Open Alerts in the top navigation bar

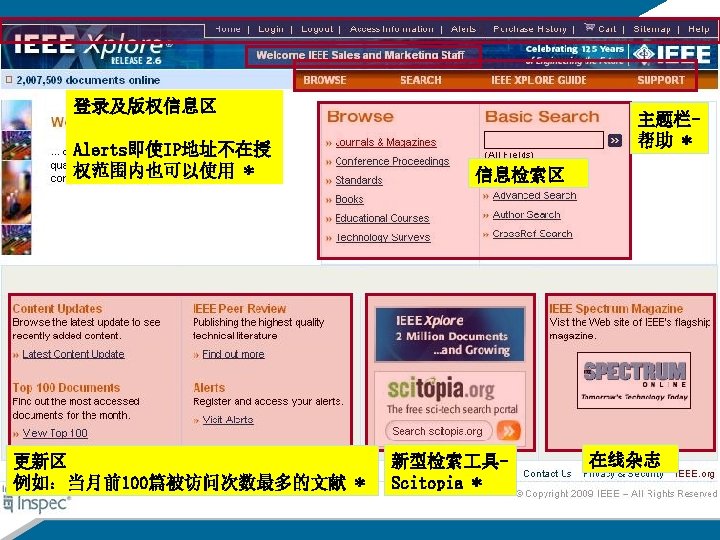pos(463,29)
